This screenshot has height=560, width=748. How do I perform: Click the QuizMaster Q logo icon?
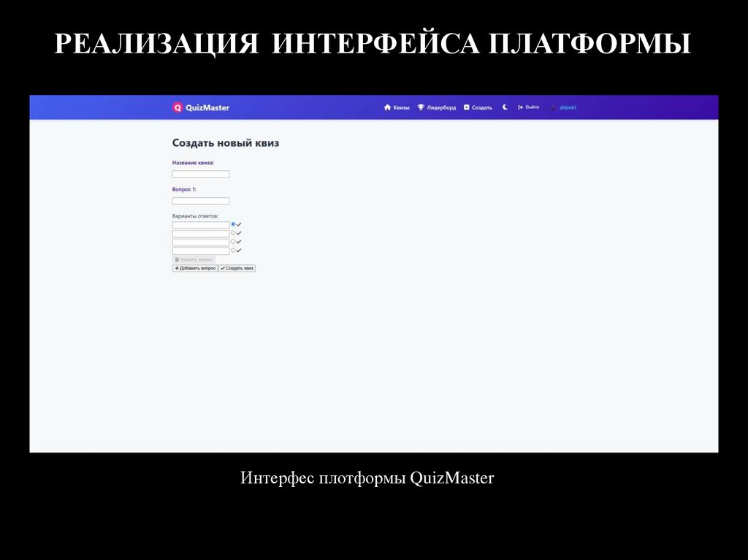click(x=178, y=107)
